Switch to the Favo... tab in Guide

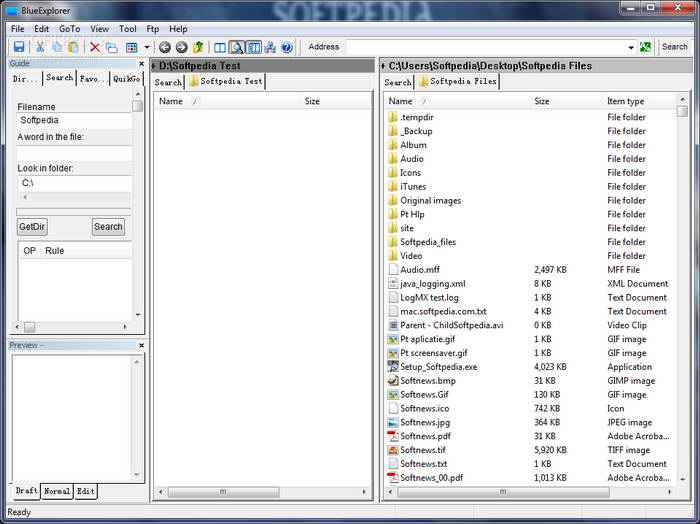tap(93, 78)
